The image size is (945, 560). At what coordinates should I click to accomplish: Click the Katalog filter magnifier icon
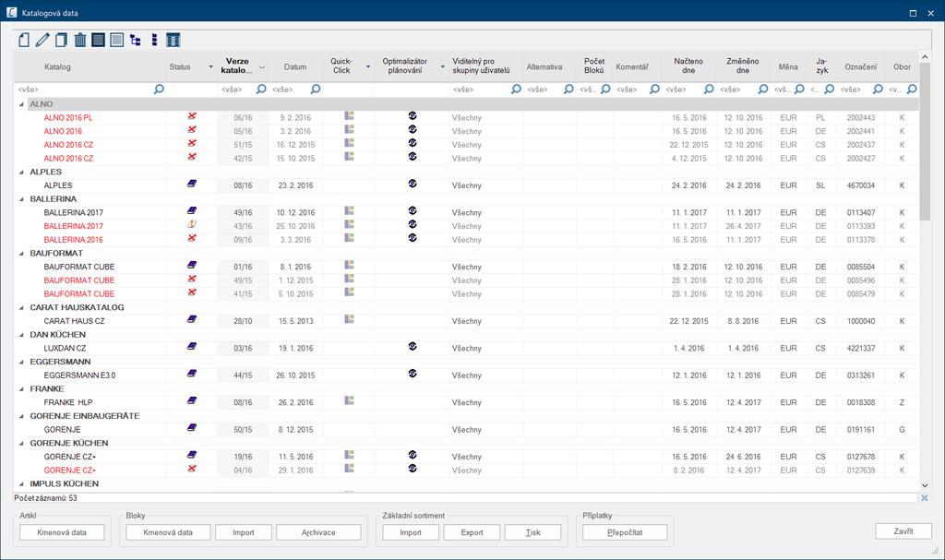click(159, 89)
